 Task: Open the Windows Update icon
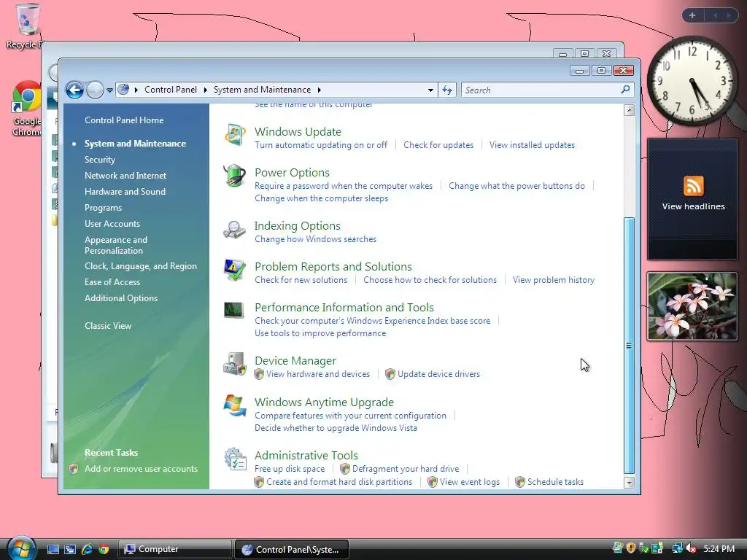[x=235, y=134]
